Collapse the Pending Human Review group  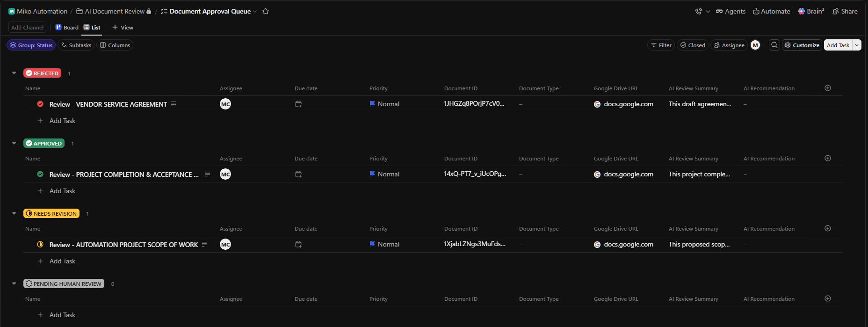pyautogui.click(x=14, y=283)
